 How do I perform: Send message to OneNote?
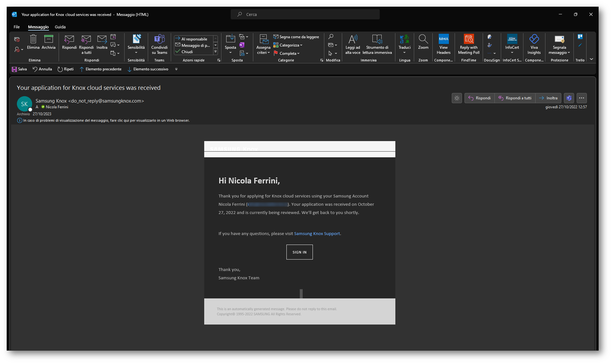(x=242, y=45)
